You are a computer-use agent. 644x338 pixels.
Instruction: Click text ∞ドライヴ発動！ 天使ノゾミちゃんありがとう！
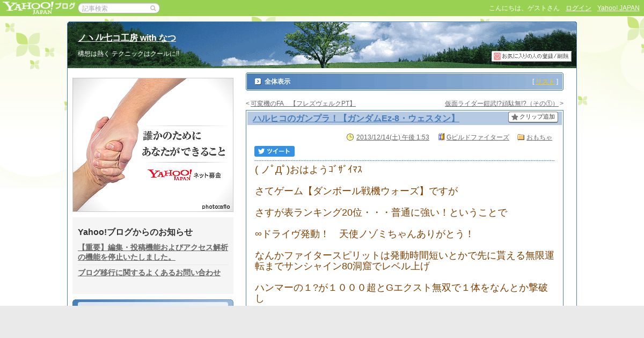(x=364, y=234)
